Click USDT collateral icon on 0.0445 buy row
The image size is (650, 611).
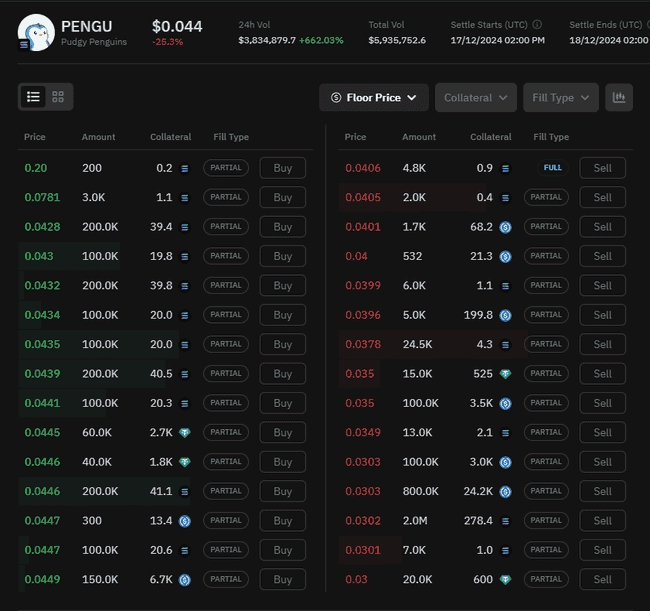184,433
